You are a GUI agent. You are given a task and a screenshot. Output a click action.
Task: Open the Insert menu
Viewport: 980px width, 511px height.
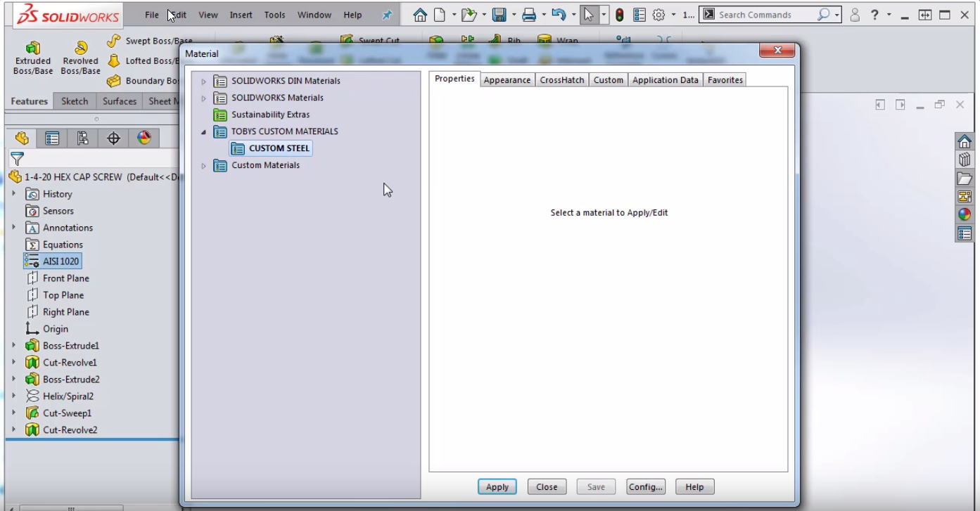click(x=241, y=15)
